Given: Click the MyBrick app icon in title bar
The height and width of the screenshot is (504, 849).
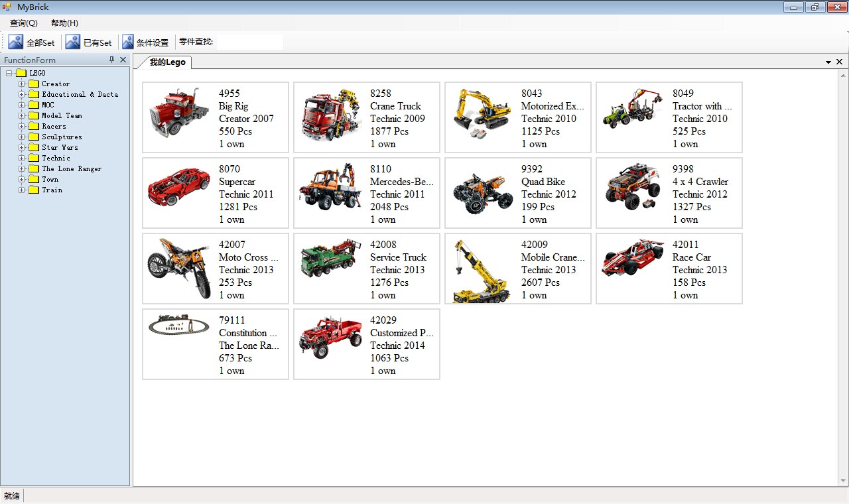Looking at the screenshot, I should [7, 7].
